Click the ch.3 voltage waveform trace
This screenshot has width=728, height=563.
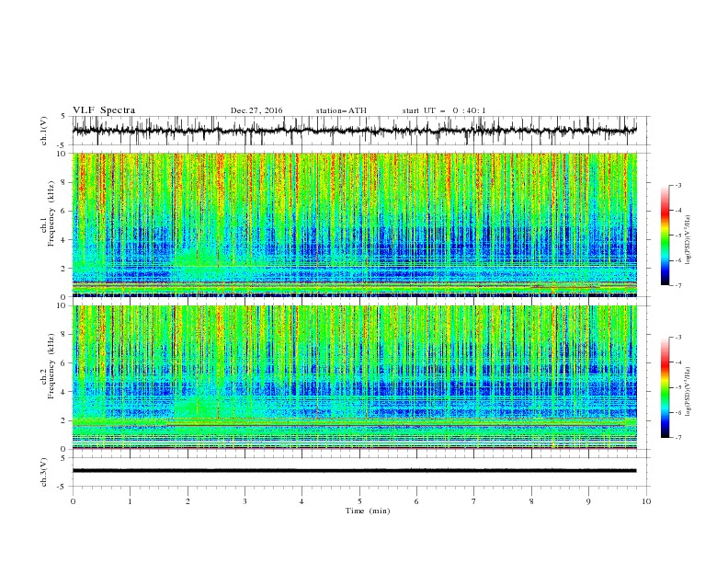point(354,471)
